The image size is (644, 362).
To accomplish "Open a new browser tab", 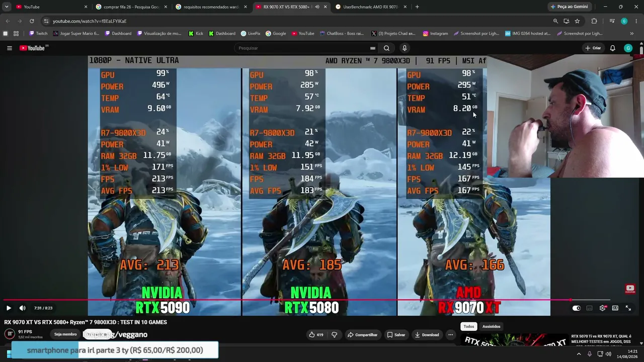I will coord(417,7).
